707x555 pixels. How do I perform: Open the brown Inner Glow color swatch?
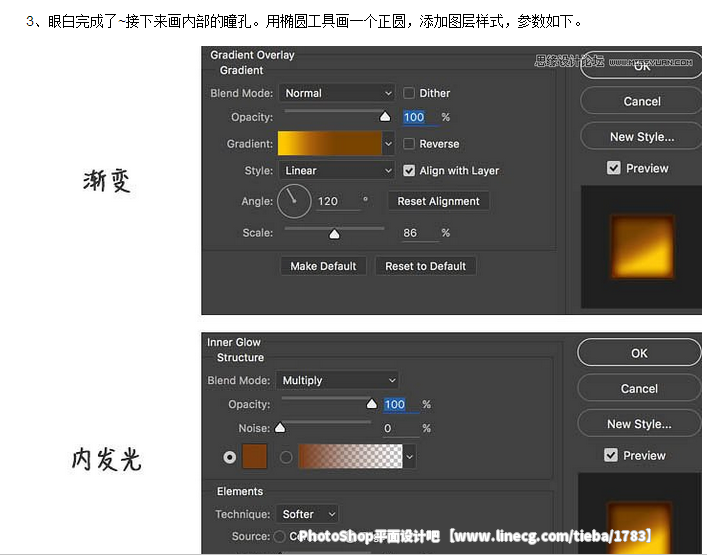255,456
